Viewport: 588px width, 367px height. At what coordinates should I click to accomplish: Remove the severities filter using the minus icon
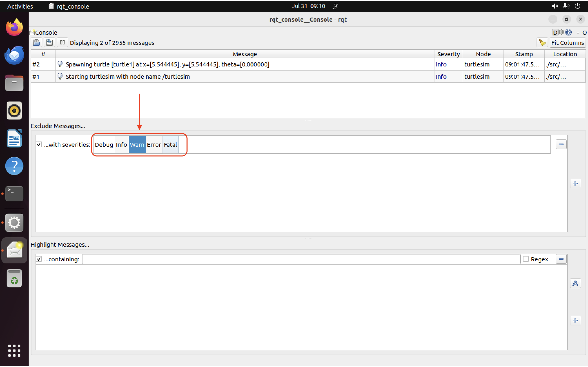[x=561, y=144]
